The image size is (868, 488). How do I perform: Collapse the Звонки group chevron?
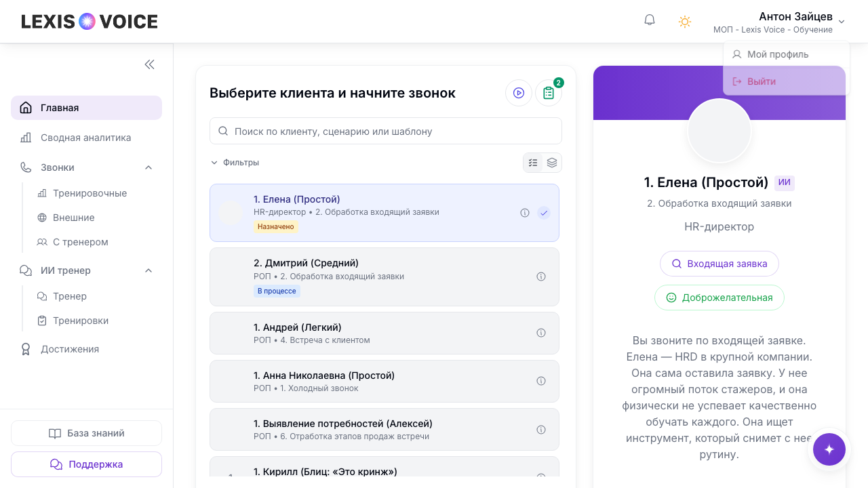(149, 167)
